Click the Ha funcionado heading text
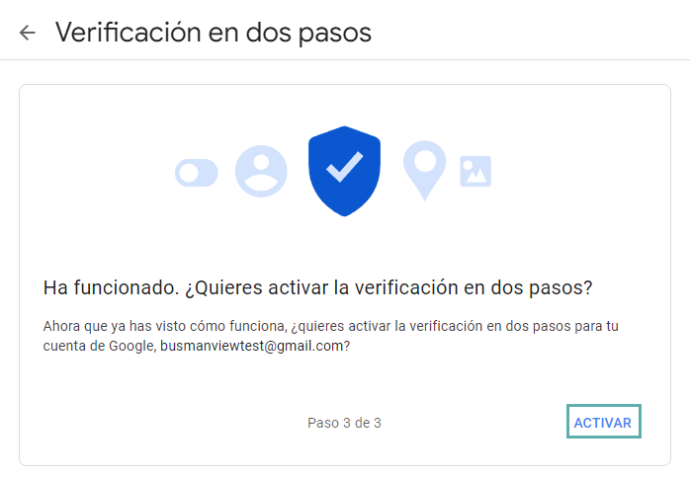The image size is (690, 480). click(x=111, y=288)
